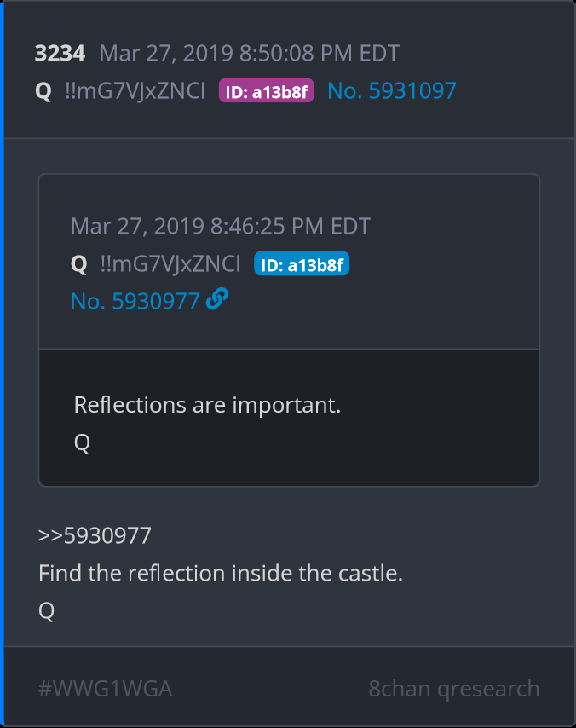Image resolution: width=576 pixels, height=728 pixels.
Task: Select post number 3234
Action: [x=60, y=54]
